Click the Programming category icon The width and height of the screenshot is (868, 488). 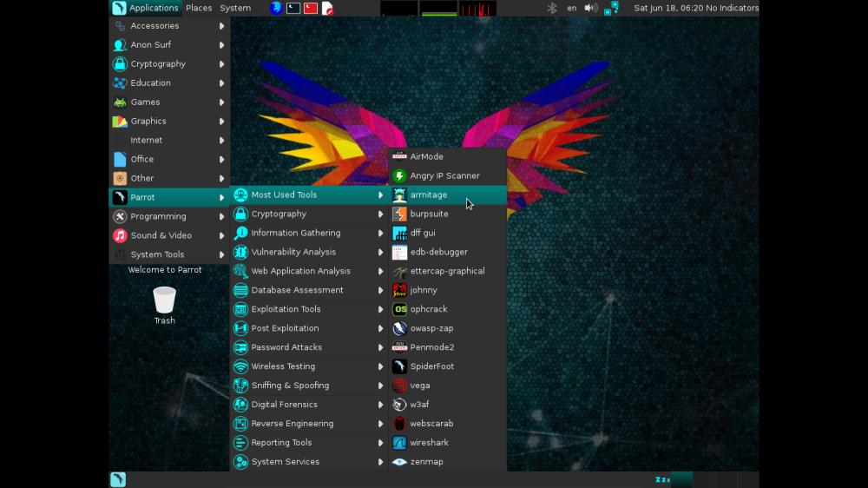[x=120, y=216]
